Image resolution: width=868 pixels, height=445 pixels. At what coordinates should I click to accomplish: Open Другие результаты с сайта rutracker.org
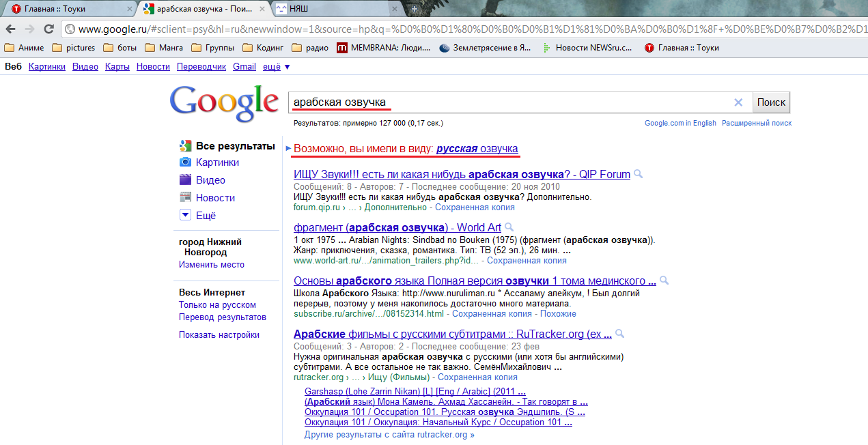[x=389, y=434]
